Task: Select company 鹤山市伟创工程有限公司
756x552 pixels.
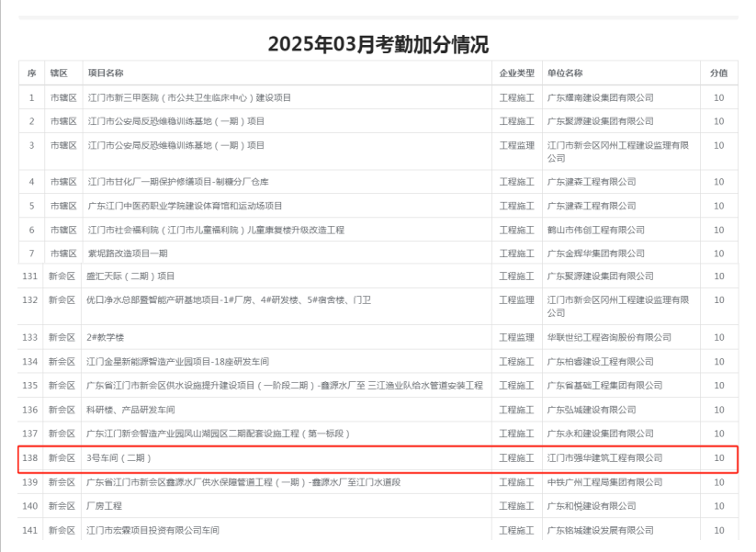Action: (x=596, y=230)
